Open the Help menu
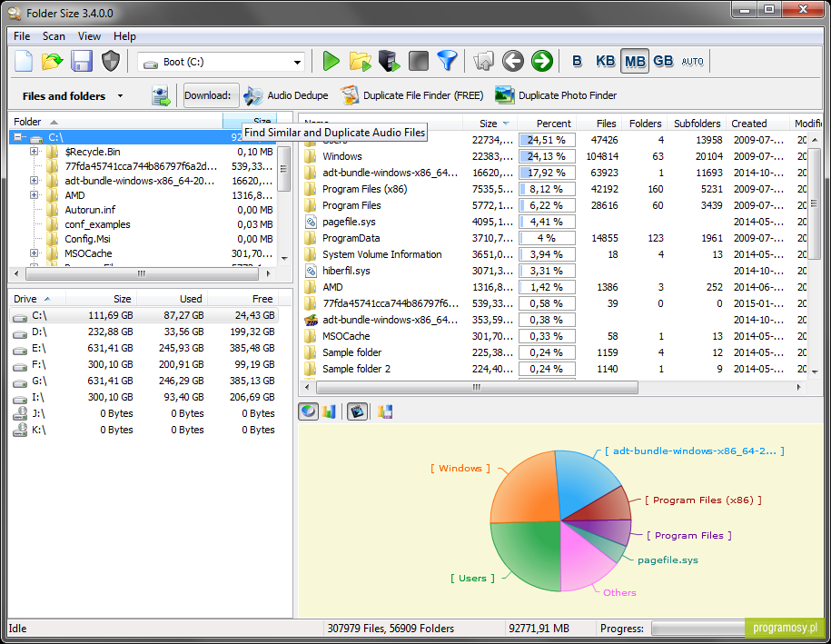The height and width of the screenshot is (644, 831). [x=124, y=36]
